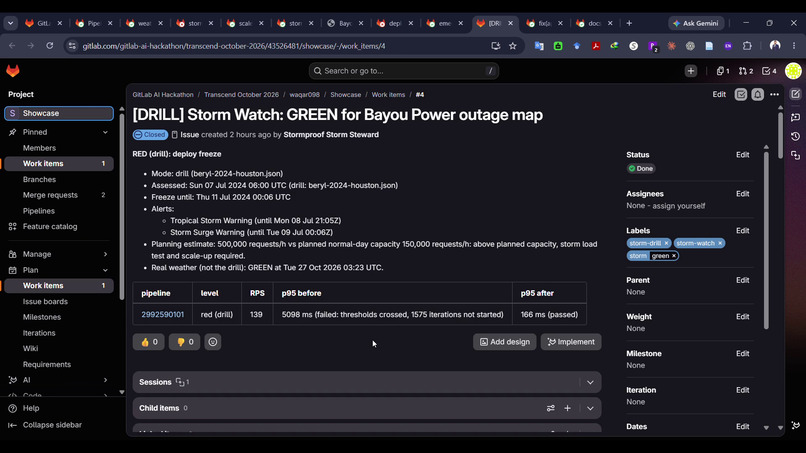The image size is (806, 453).
Task: Open the user avatar menu
Action: click(x=793, y=71)
